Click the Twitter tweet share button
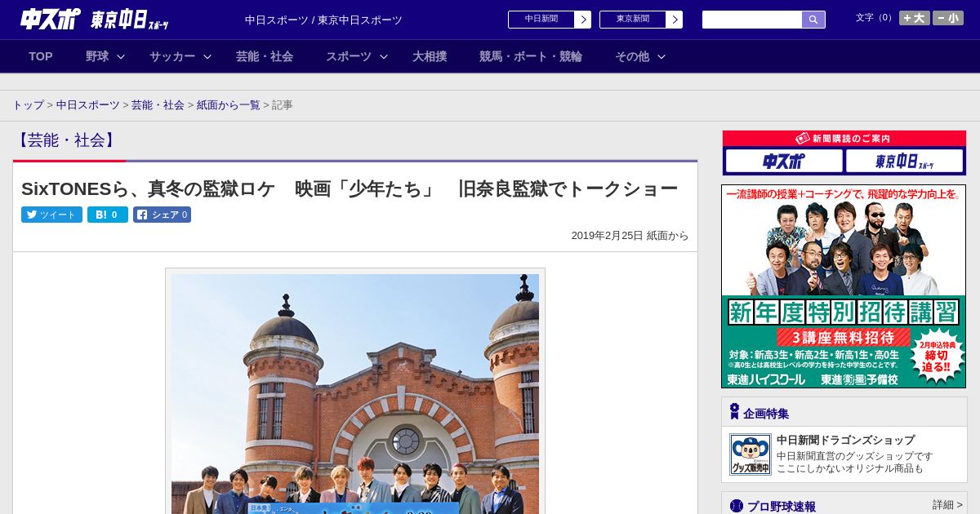 [x=51, y=215]
